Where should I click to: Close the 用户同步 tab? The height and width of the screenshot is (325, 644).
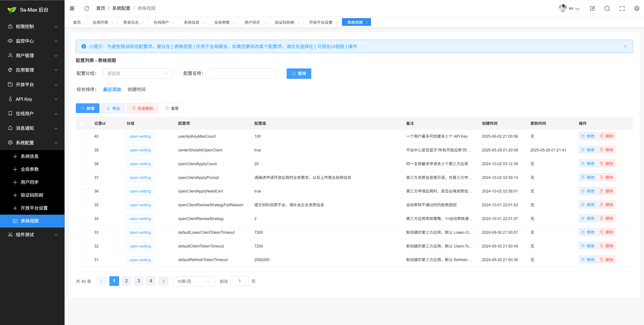point(264,22)
